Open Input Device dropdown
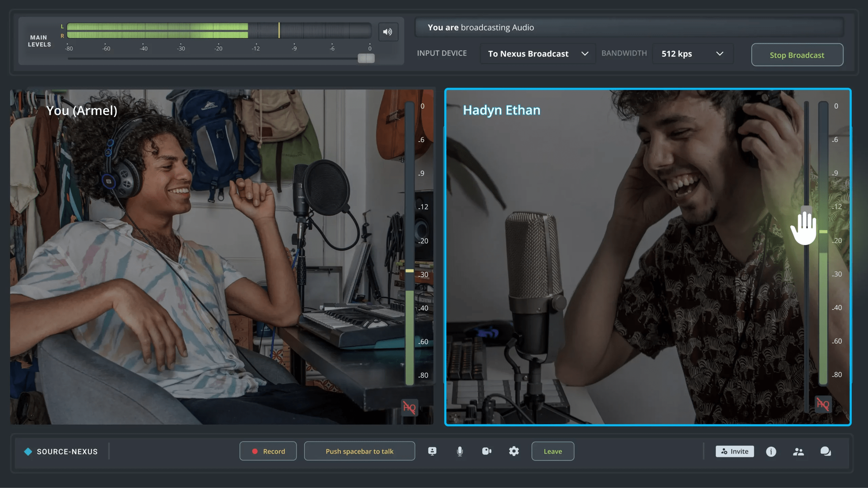The width and height of the screenshot is (868, 488). pyautogui.click(x=537, y=54)
